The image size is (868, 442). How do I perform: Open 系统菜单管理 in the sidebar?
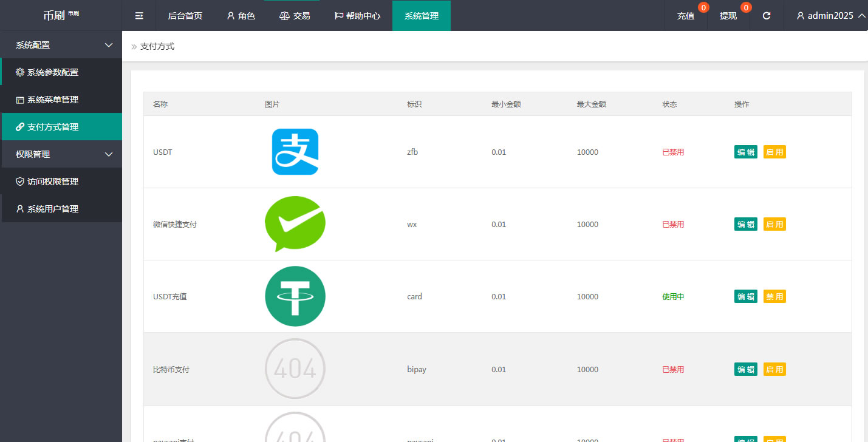[53, 100]
